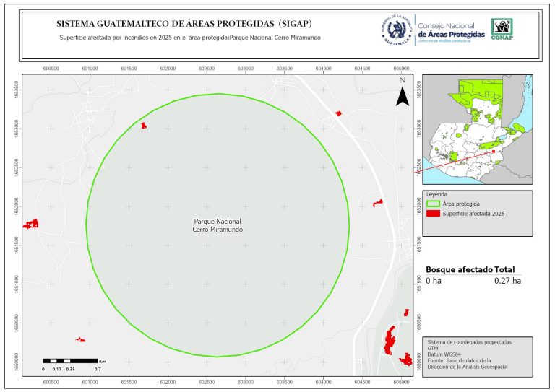Image resolution: width=555 pixels, height=392 pixels.
Task: Click the subtitle about incendios en 2025
Action: pos(189,38)
